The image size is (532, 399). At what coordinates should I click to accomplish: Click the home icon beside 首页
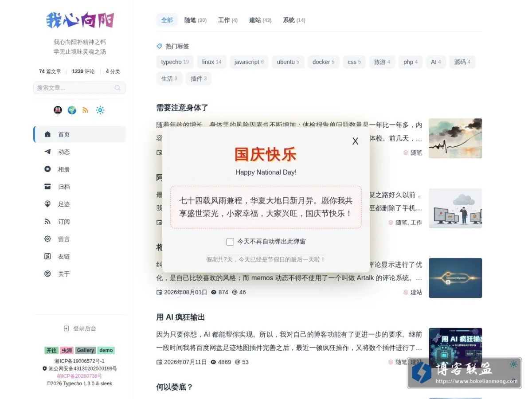coord(47,134)
